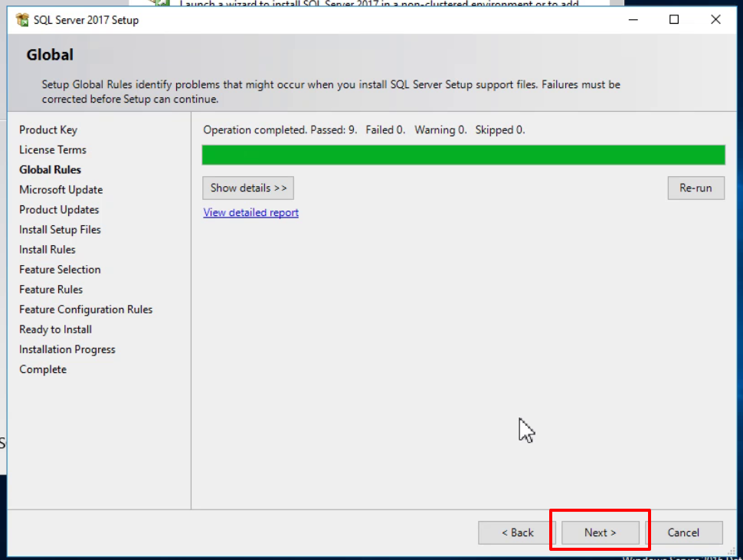Minimize the SQL Server 2017 Setup window

tap(633, 19)
